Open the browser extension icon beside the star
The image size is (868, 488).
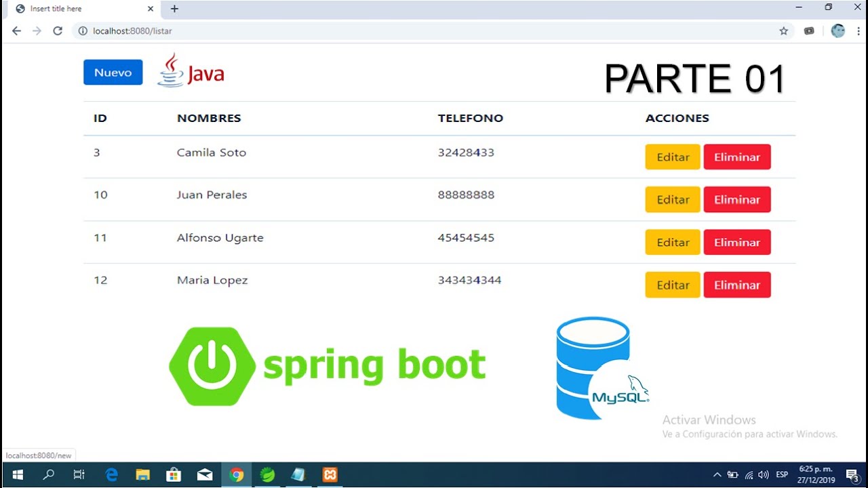809,31
